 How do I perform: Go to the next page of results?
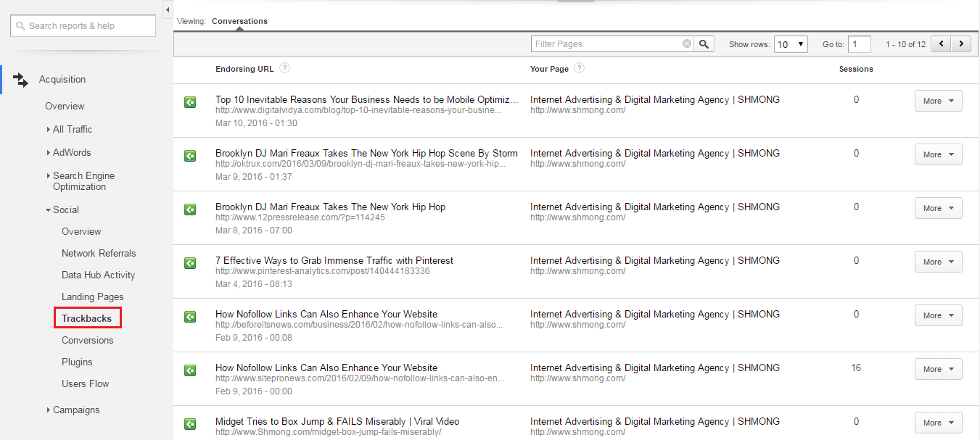click(x=962, y=44)
